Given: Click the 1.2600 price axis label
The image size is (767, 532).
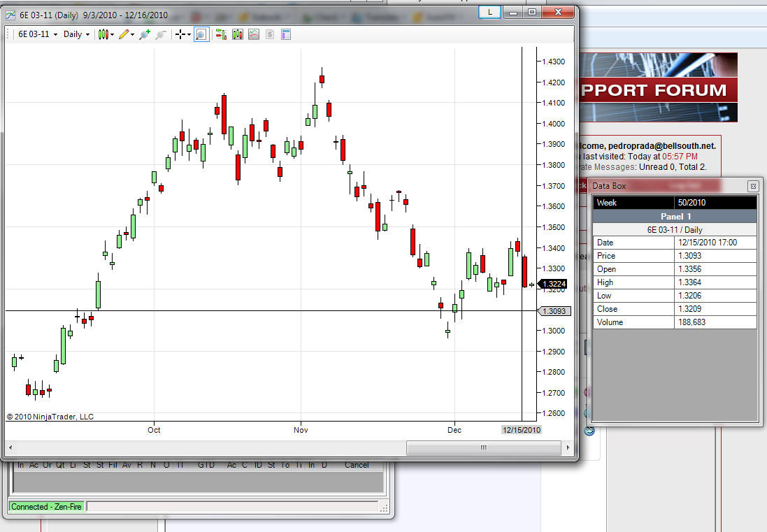Looking at the screenshot, I should (x=553, y=413).
